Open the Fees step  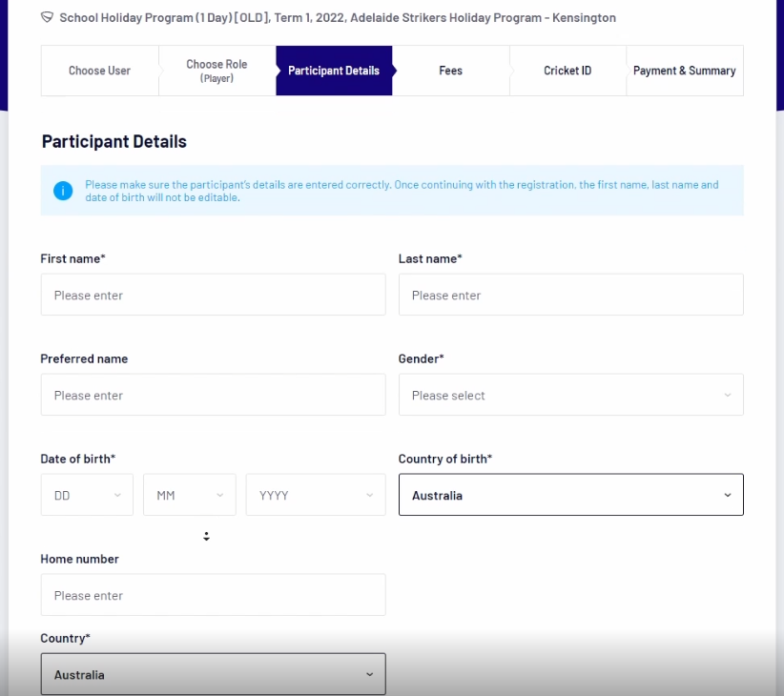click(450, 71)
